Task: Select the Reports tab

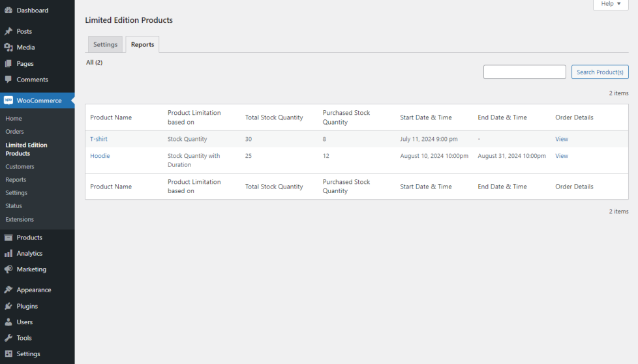Action: [142, 44]
